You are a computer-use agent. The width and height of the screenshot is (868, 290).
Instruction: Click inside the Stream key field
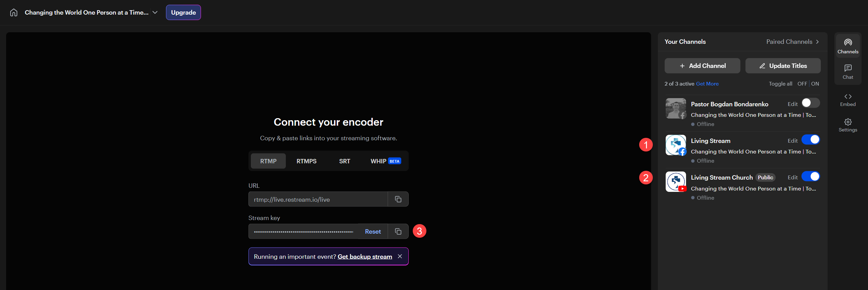tap(303, 232)
